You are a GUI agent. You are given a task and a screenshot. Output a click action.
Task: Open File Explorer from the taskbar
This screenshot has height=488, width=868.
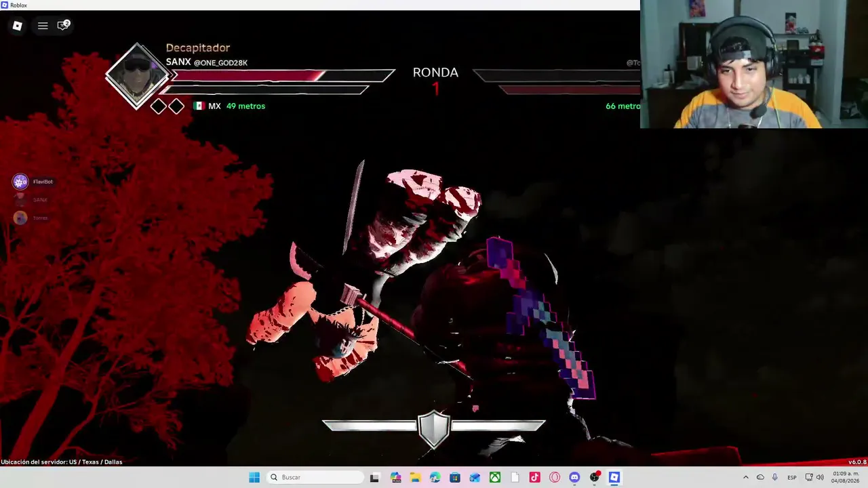coord(415,477)
